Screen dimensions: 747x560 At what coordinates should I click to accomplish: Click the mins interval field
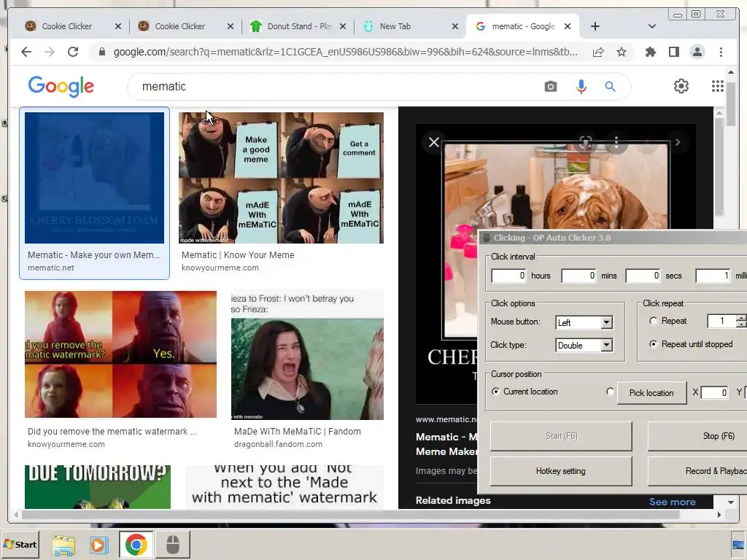[x=578, y=276]
